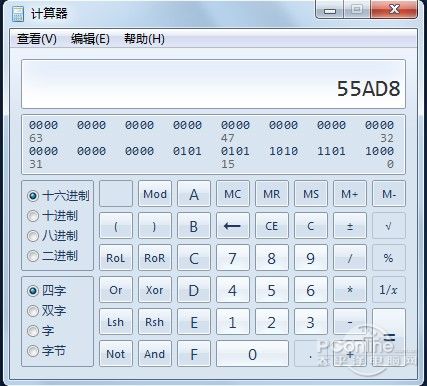Open the 查看(V) menu
Image resolution: width=427 pixels, height=386 pixels.
point(37,39)
